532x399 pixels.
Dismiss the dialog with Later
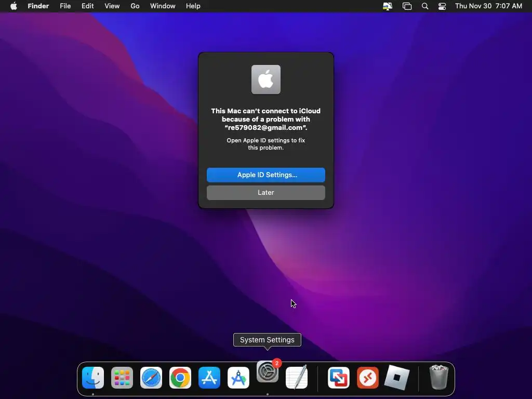click(x=266, y=193)
